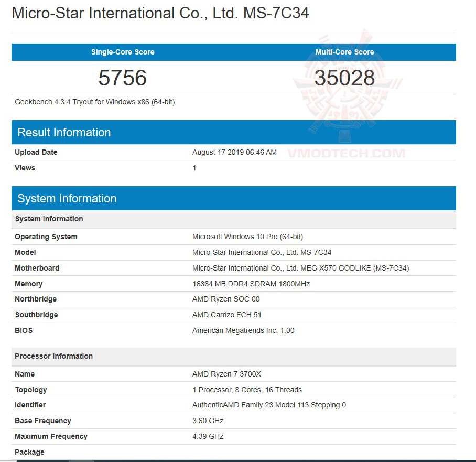Click the Processor Information subheading
The image size is (476, 462).
[234, 356]
